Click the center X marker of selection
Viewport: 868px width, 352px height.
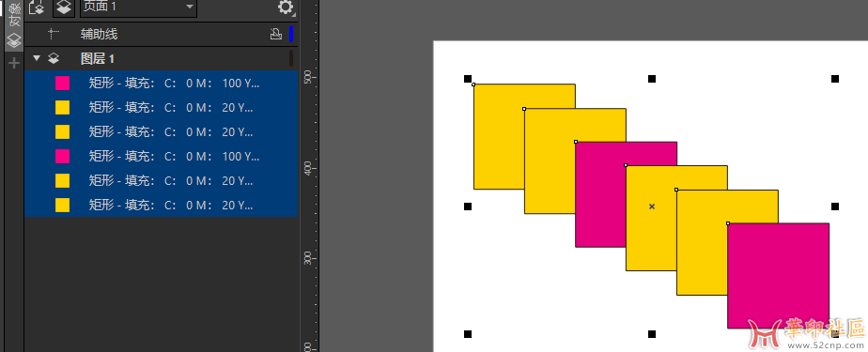(x=652, y=207)
